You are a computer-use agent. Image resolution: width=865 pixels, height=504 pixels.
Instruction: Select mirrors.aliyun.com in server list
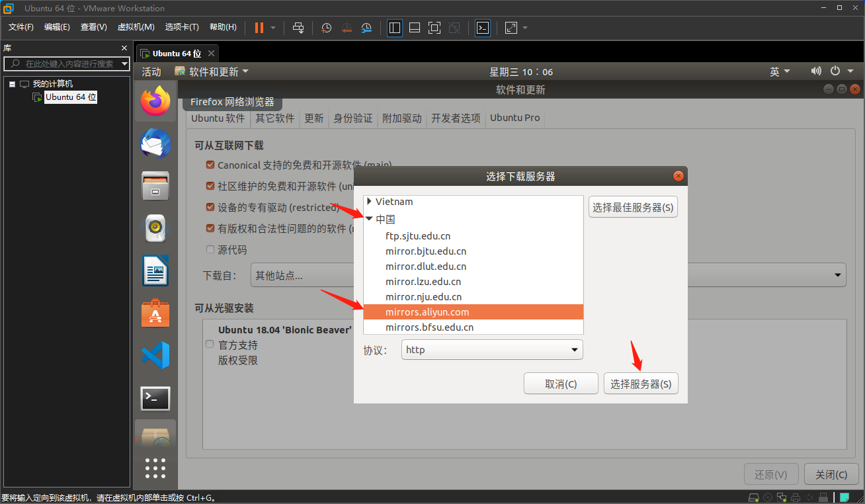tap(474, 312)
